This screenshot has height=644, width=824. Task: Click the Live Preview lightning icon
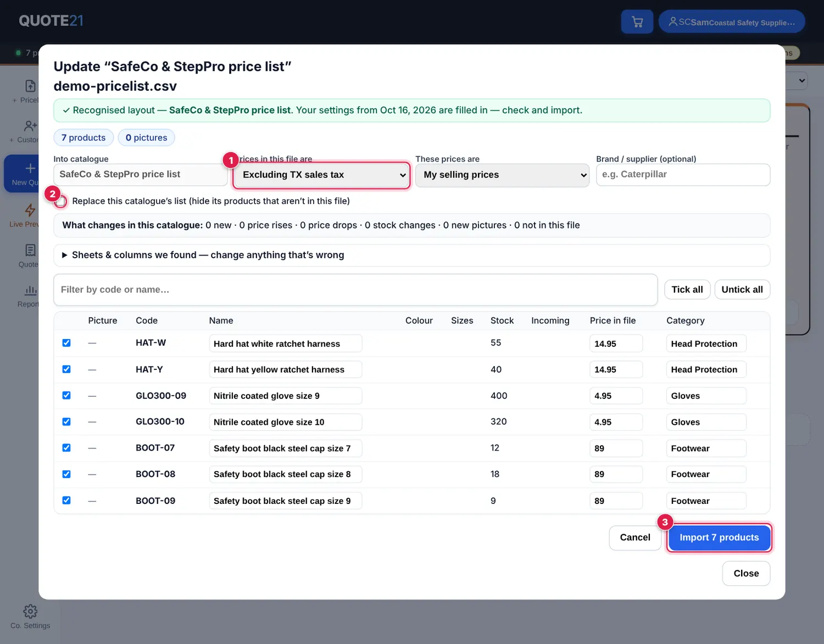coord(30,210)
